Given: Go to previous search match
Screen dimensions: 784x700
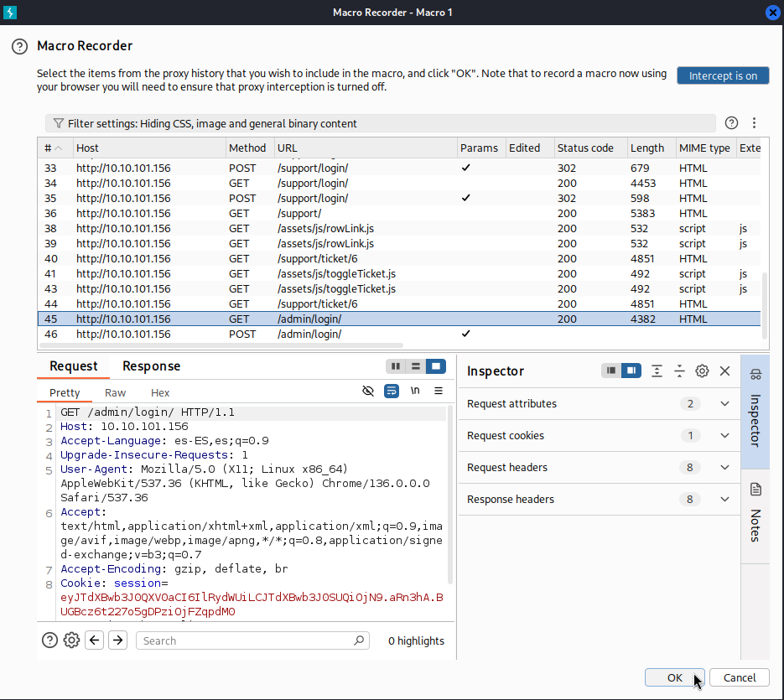Looking at the screenshot, I should (95, 640).
